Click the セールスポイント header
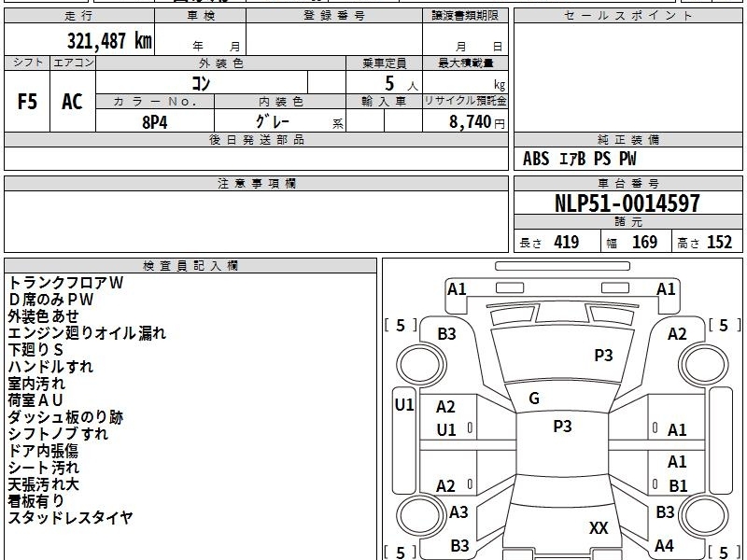This screenshot has height=560, width=747. coord(627,16)
